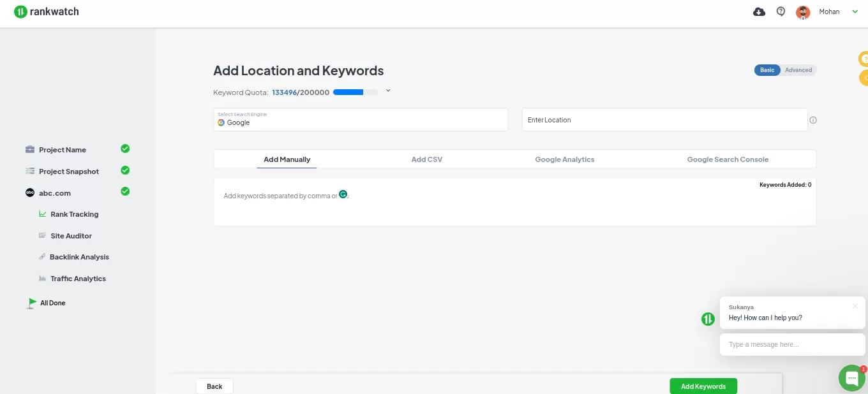Click the cloud download icon
Viewport: 868px width, 394px height.
point(759,11)
